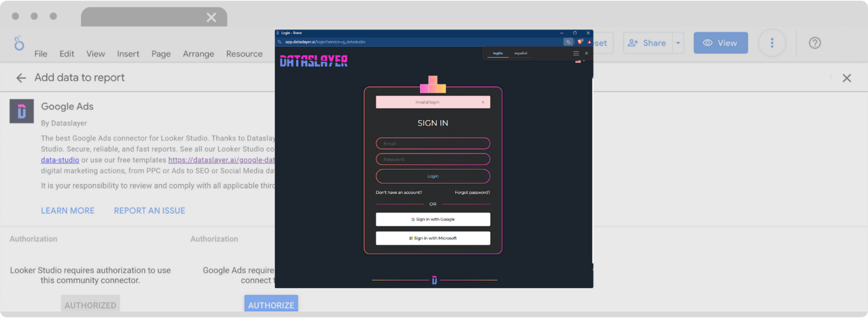868x318 pixels.
Task: Click the Login button
Action: pyautogui.click(x=433, y=176)
